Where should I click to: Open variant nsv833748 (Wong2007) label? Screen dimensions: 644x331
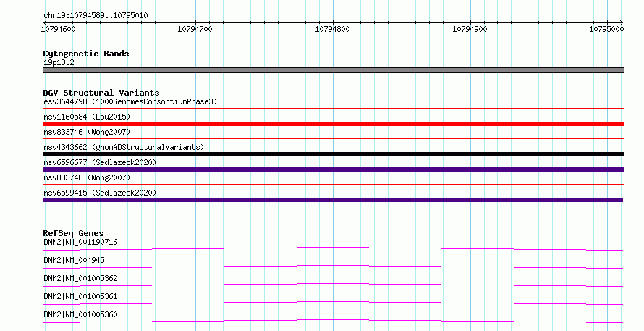87,177
